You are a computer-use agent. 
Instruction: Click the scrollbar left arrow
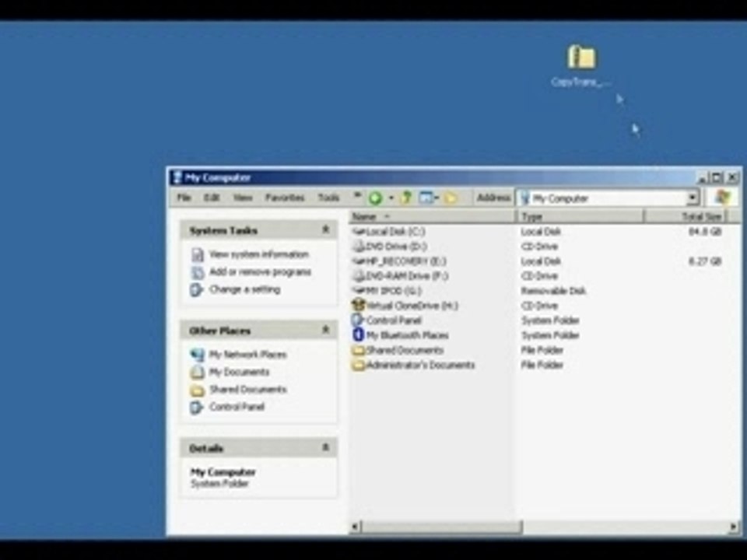pos(356,527)
